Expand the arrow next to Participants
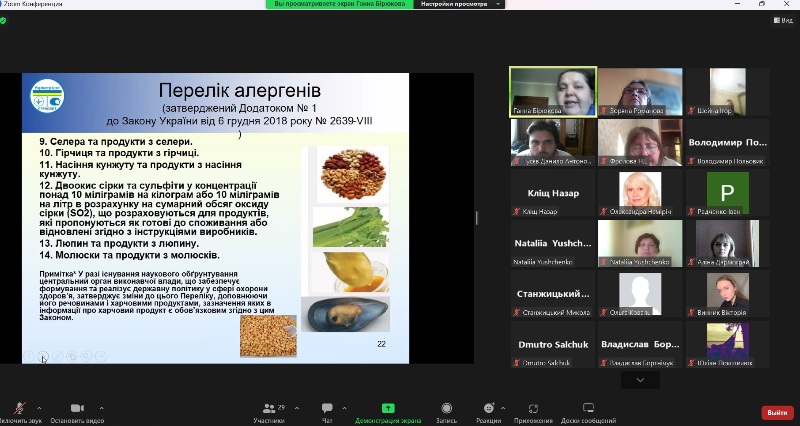The width and height of the screenshot is (800, 426). point(297,408)
